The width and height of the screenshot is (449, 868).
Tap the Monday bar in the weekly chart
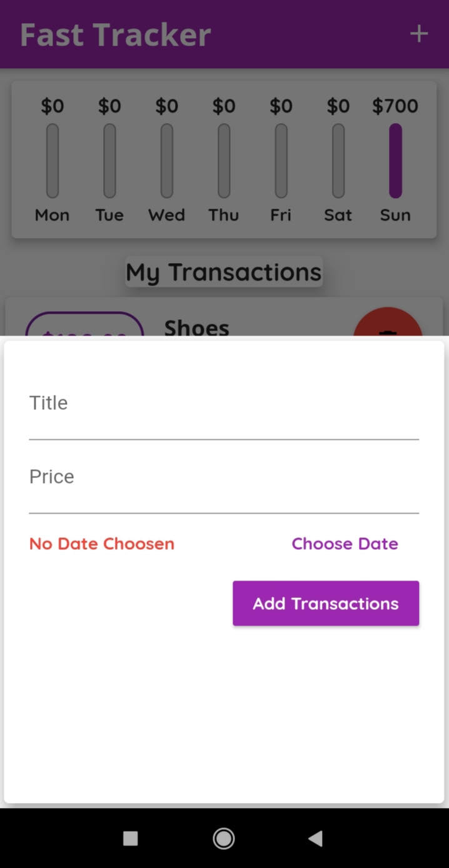pos(52,159)
